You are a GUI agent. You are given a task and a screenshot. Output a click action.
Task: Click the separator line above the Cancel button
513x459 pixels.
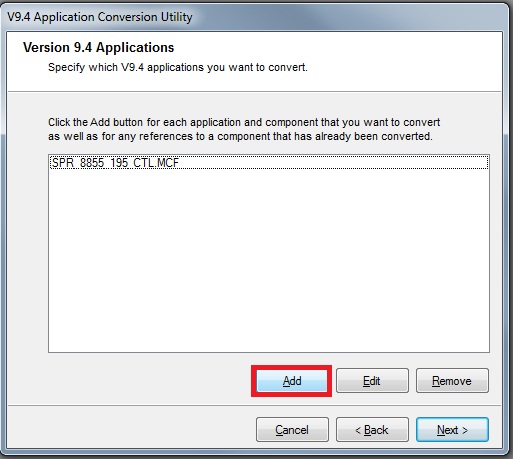point(254,405)
